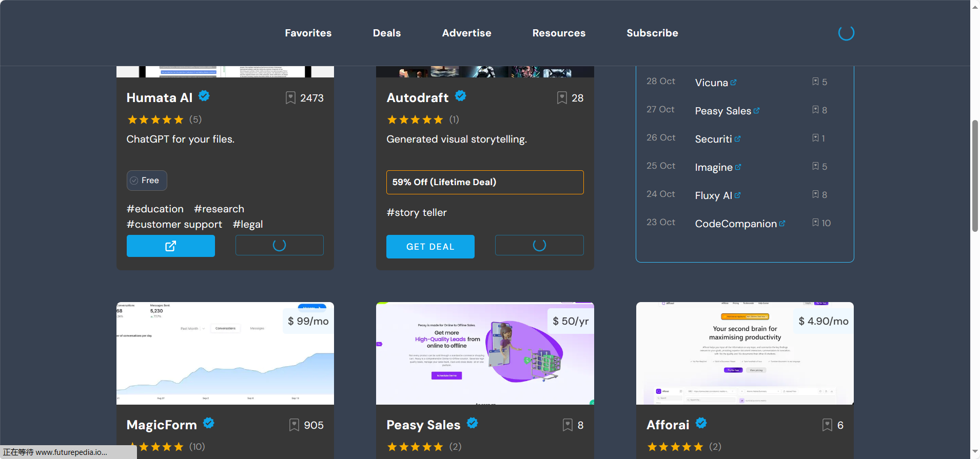Click MagicForm verified badge icon
This screenshot has width=980, height=459.
point(209,423)
